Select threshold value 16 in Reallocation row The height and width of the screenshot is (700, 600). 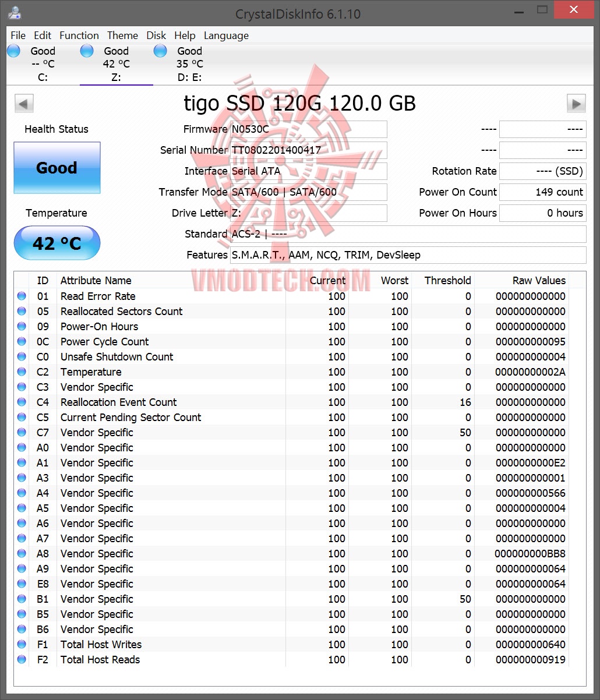click(x=465, y=402)
